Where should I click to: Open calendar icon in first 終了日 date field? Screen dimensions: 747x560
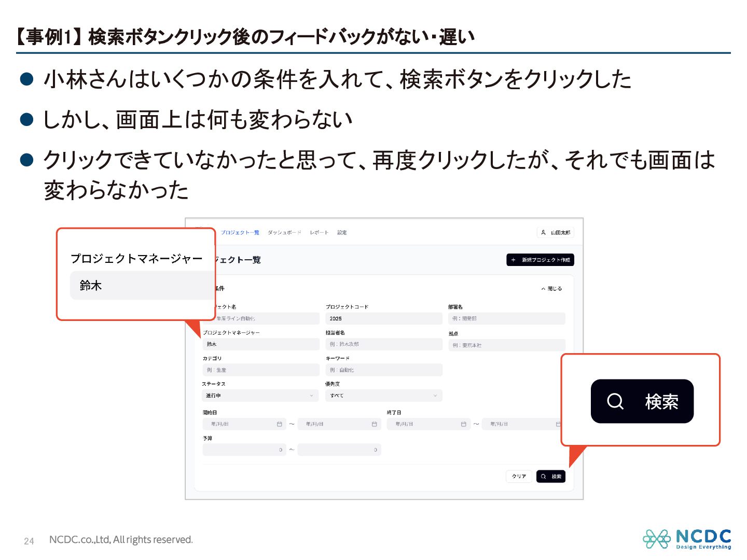tap(463, 424)
